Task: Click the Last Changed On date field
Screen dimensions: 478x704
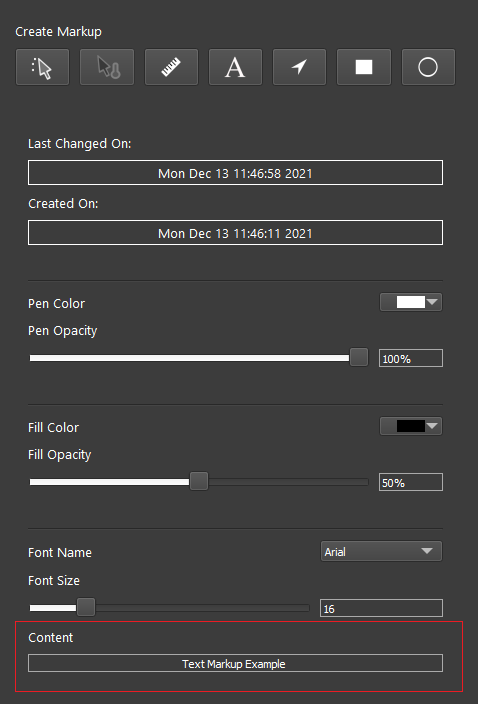Action: pos(235,172)
